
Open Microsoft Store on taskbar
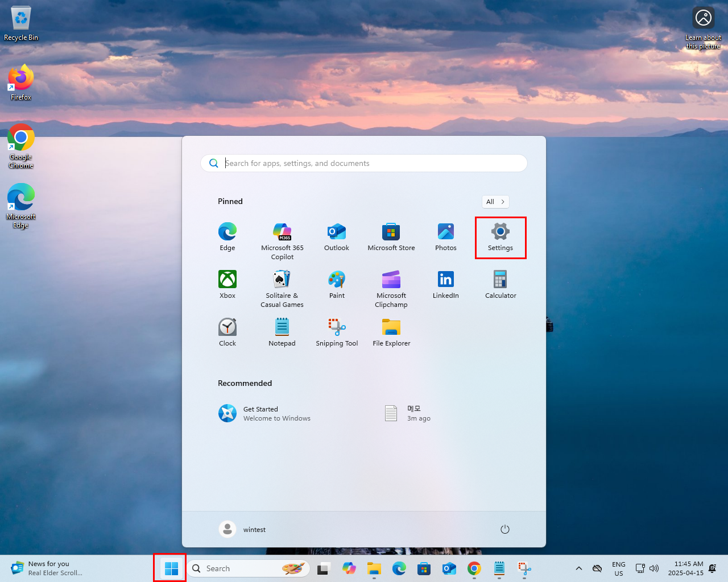click(424, 568)
